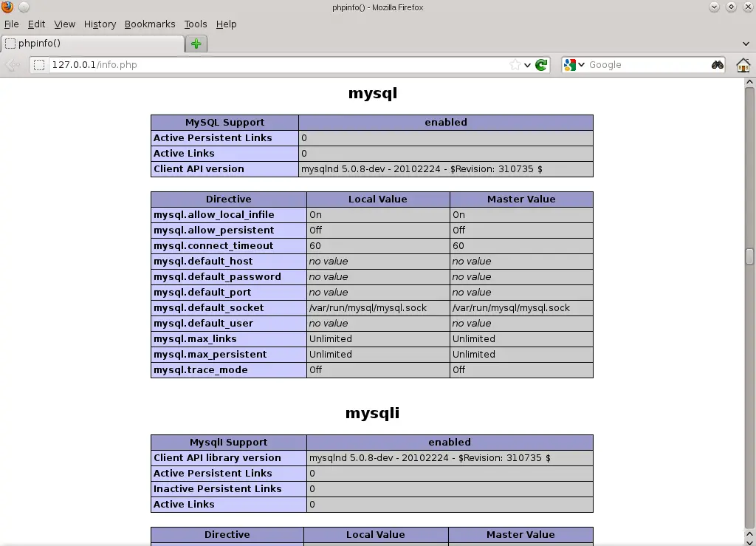The width and height of the screenshot is (756, 546).
Task: Click the page identity icon beside the URL
Action: click(x=40, y=65)
